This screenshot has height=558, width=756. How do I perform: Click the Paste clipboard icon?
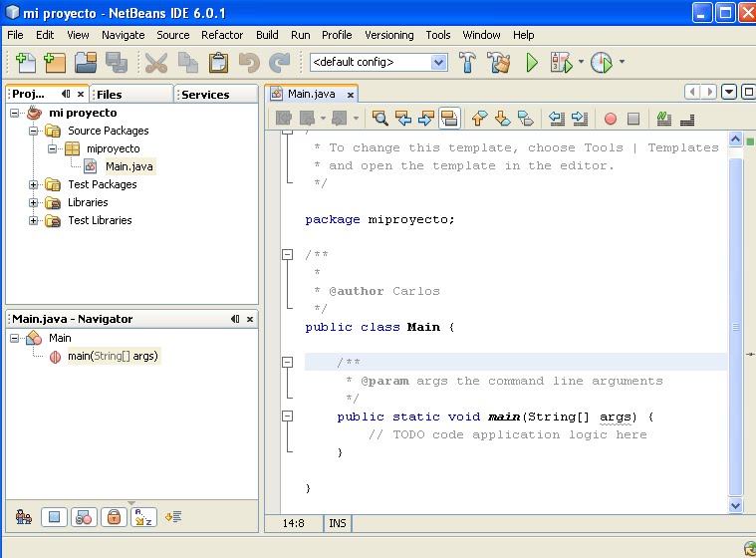tap(218, 63)
